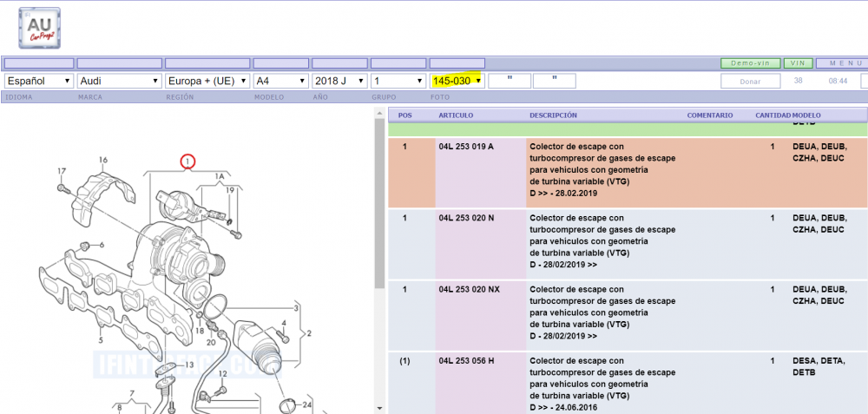Click the description ending D >> - 28.02.2019
The width and height of the screenshot is (868, 414).
point(602,170)
